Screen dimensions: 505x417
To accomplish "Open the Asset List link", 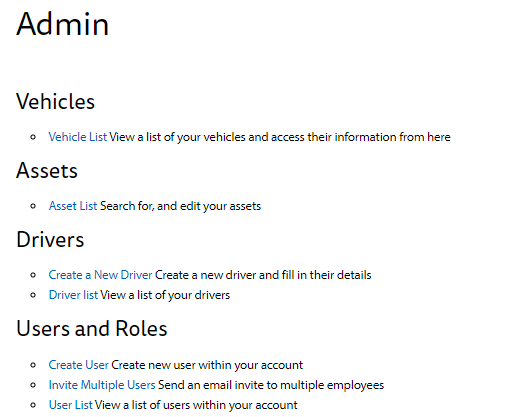I will coord(73,206).
